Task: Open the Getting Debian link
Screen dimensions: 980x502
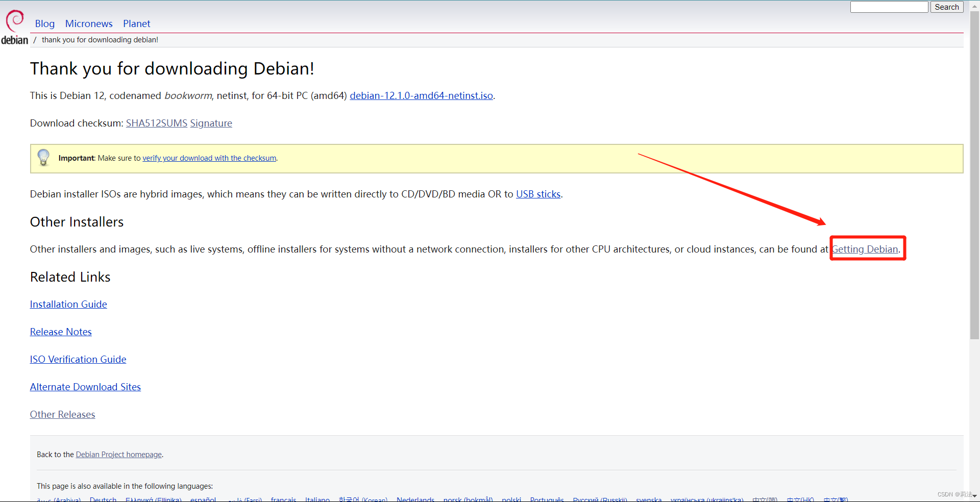Action: [865, 249]
